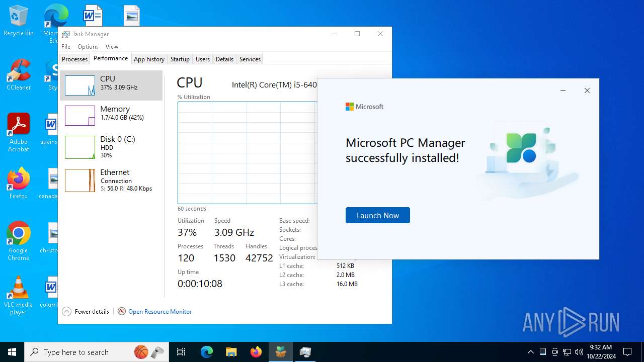Click the Launch Now button

(x=377, y=215)
